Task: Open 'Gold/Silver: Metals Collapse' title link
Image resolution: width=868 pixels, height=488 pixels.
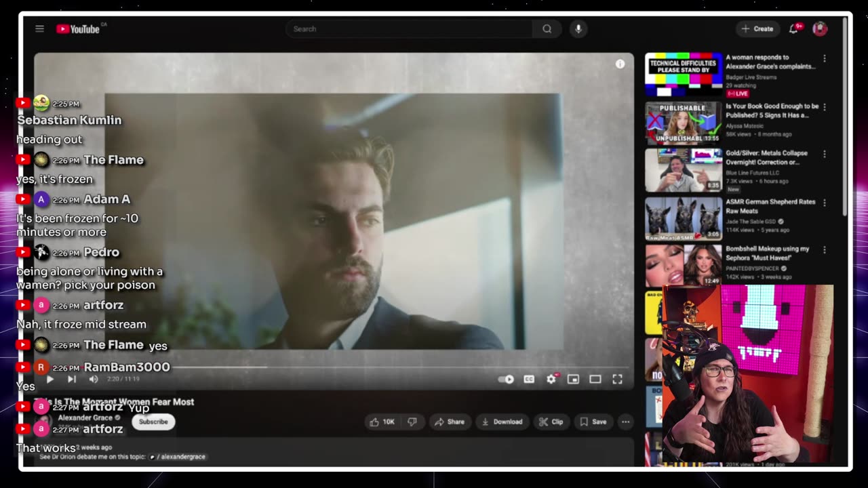Action: point(766,158)
